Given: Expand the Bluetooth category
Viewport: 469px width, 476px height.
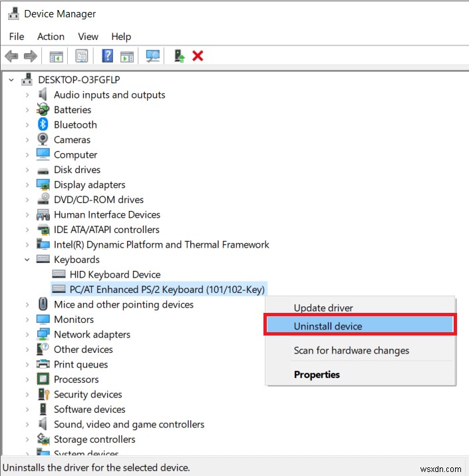Looking at the screenshot, I should pyautogui.click(x=27, y=124).
